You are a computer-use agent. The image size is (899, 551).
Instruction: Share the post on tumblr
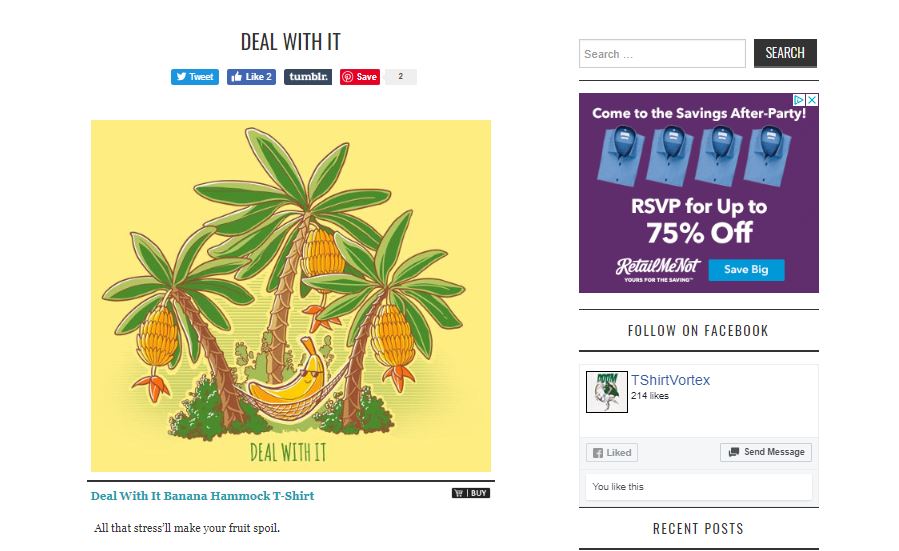[x=308, y=77]
